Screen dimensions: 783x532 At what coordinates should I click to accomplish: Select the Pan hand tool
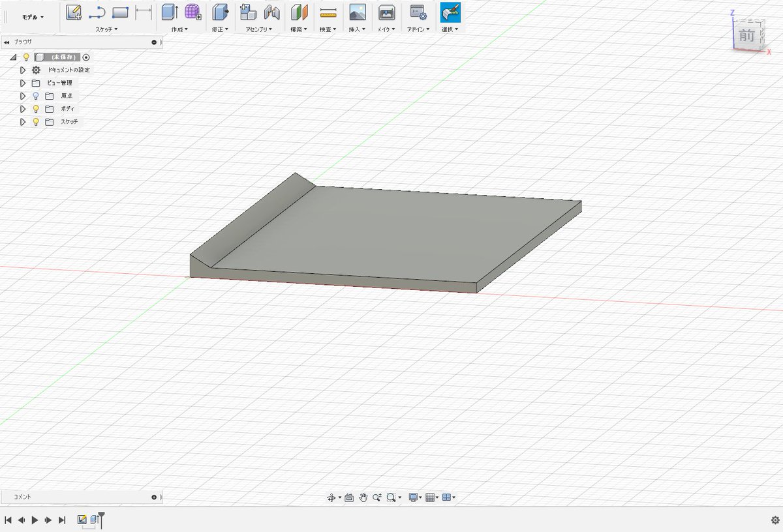coord(363,497)
